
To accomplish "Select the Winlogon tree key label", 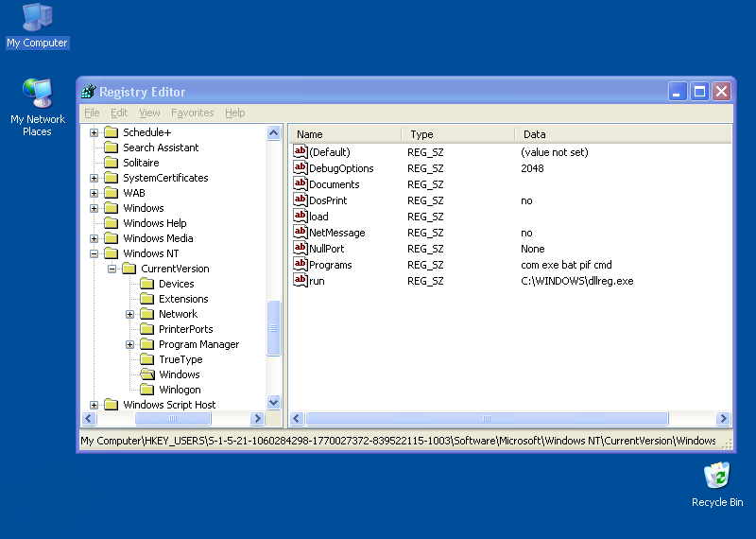I will [180, 390].
